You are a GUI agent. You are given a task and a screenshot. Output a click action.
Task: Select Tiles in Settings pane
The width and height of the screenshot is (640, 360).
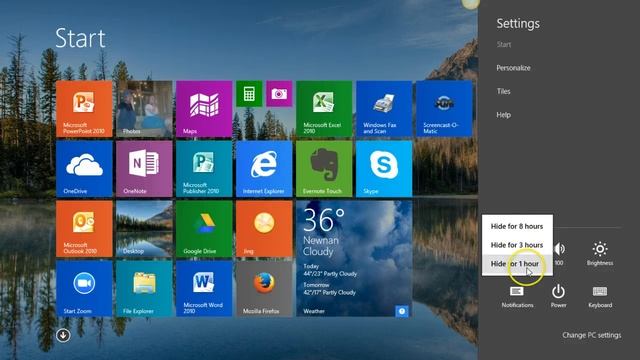pos(503,91)
